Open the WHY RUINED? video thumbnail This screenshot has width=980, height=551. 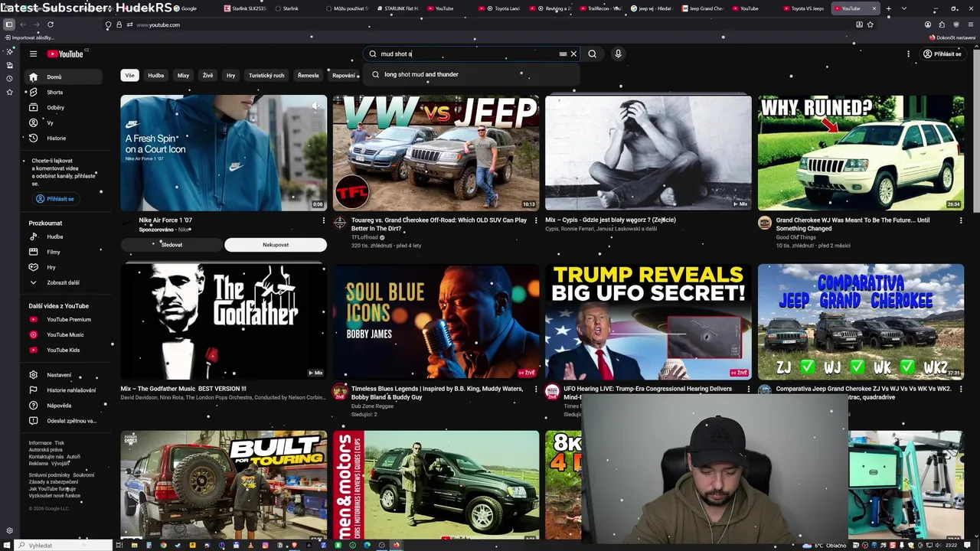(861, 152)
